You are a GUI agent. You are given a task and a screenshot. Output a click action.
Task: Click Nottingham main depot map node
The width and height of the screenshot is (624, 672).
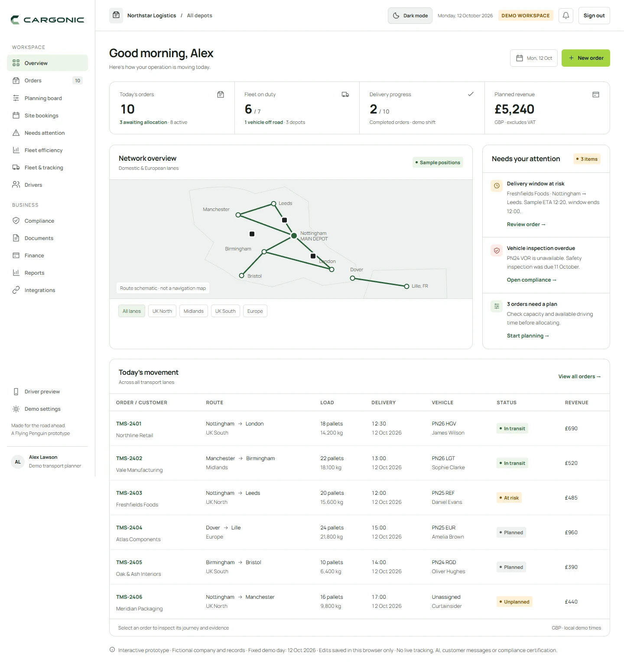(x=294, y=236)
